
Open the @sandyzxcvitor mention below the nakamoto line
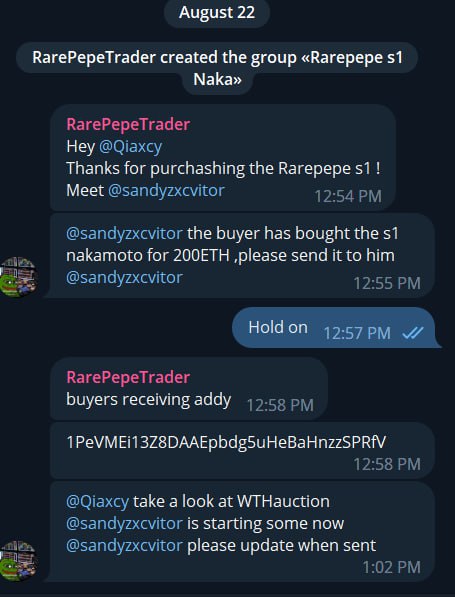(x=124, y=277)
